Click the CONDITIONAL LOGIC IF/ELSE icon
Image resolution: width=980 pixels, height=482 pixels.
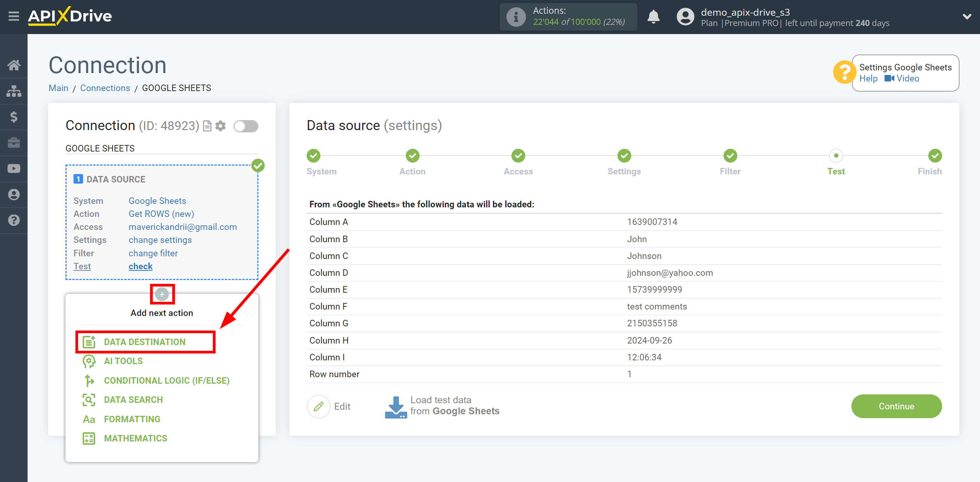point(89,380)
